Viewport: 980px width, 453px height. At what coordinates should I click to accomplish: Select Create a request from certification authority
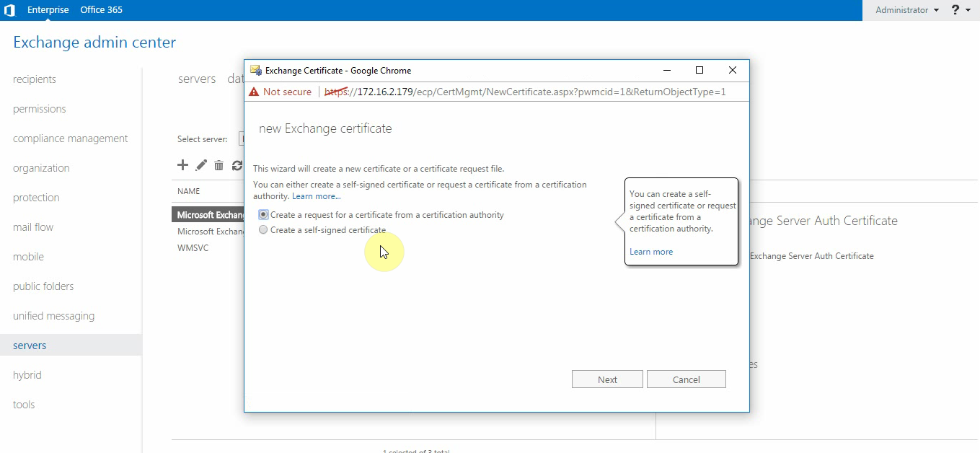point(263,215)
